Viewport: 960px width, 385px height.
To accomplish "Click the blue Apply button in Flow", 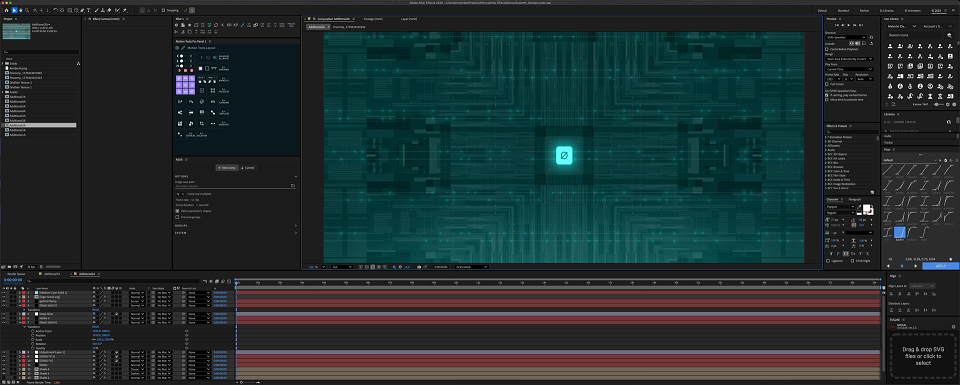I will (940, 266).
